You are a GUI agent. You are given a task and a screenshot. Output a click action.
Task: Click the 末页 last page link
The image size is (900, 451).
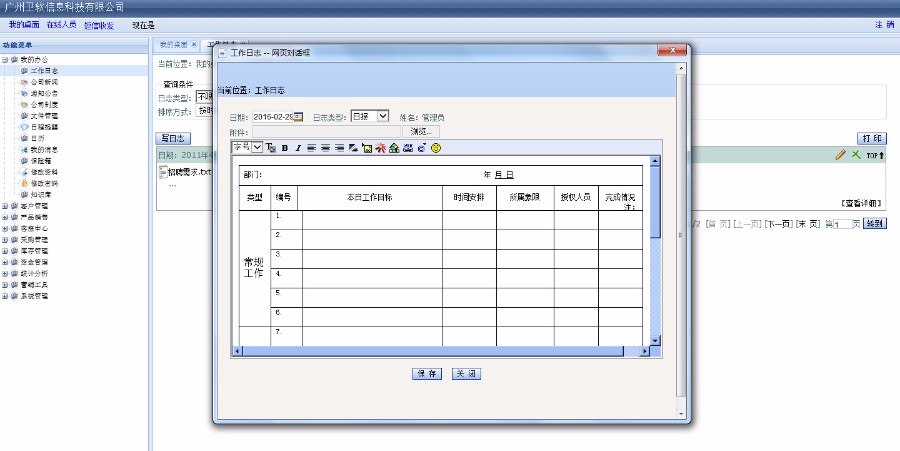click(808, 224)
